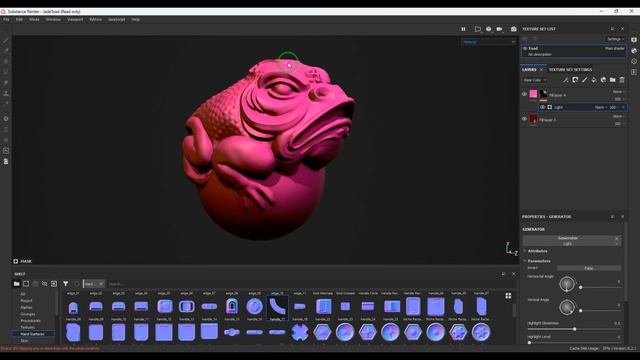Add a mask using the mask icon
Screen dimensions: 640x360
pyautogui.click(x=575, y=80)
